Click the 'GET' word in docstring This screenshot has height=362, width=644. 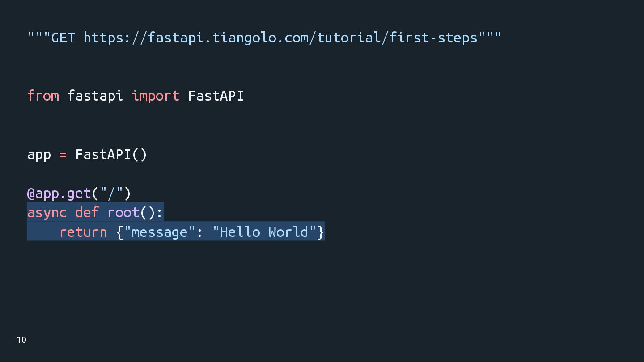click(63, 38)
